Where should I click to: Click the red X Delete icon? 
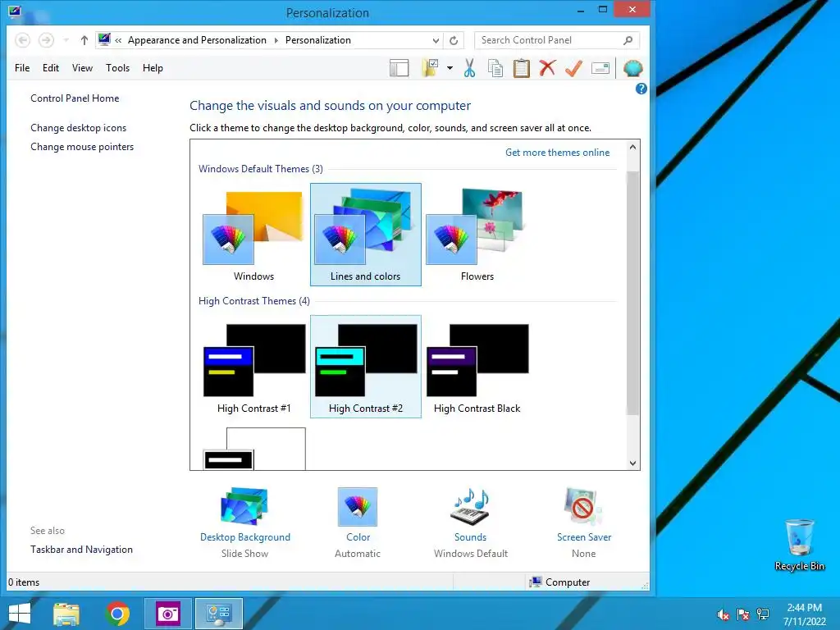tap(547, 68)
